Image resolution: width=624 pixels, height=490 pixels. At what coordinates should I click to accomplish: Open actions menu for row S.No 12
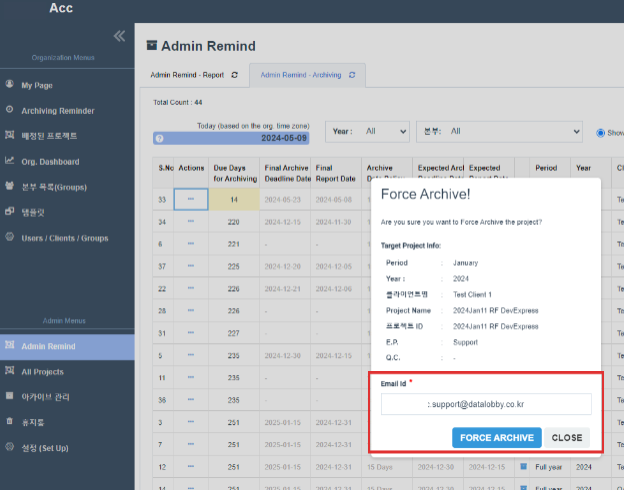[191, 467]
